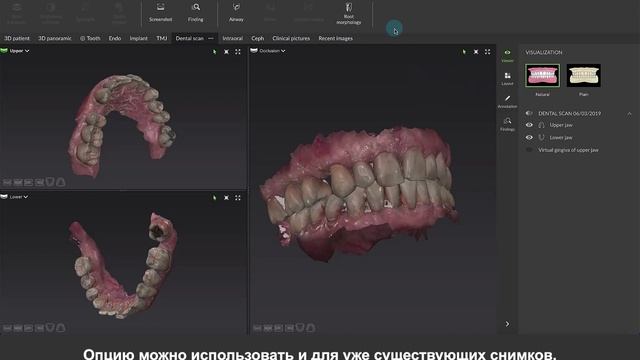The width and height of the screenshot is (640, 360).
Task: Select the Plain visualization thumbnail
Action: 584,76
